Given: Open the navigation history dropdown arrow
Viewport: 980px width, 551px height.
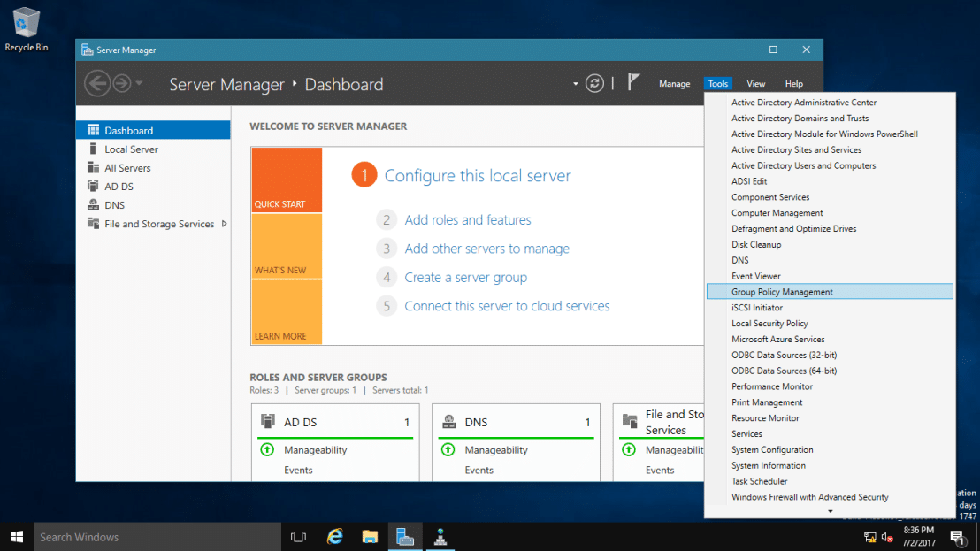Looking at the screenshot, I should [140, 83].
